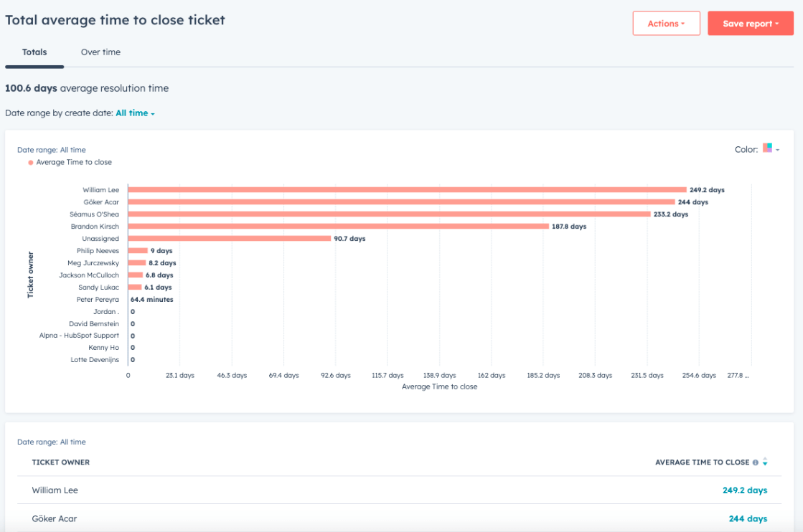This screenshot has width=803, height=532.
Task: Click the Brandon Kirsch 187.8 days bar
Action: click(339, 226)
